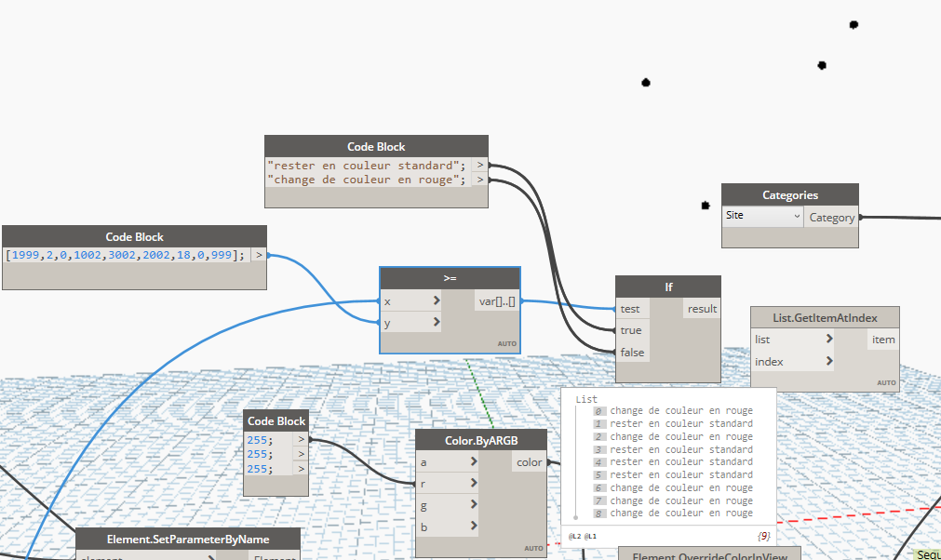
Task: Open the Site dropdown in Categories node
Action: point(762,216)
